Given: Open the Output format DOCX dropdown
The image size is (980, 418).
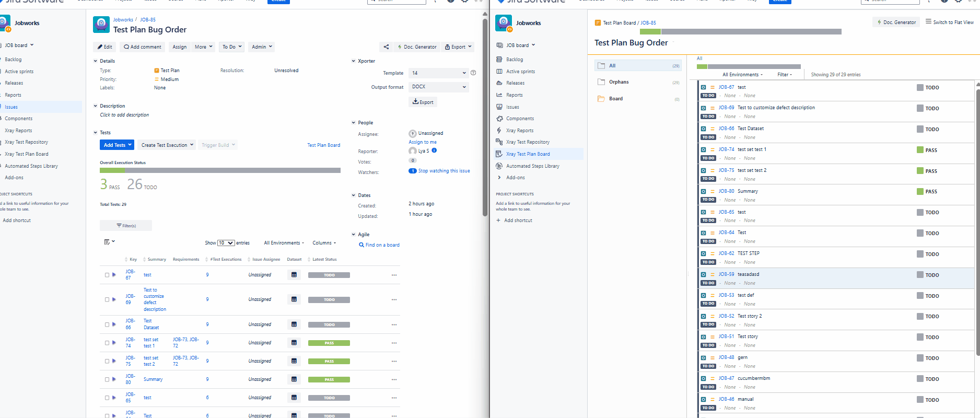Looking at the screenshot, I should point(438,87).
